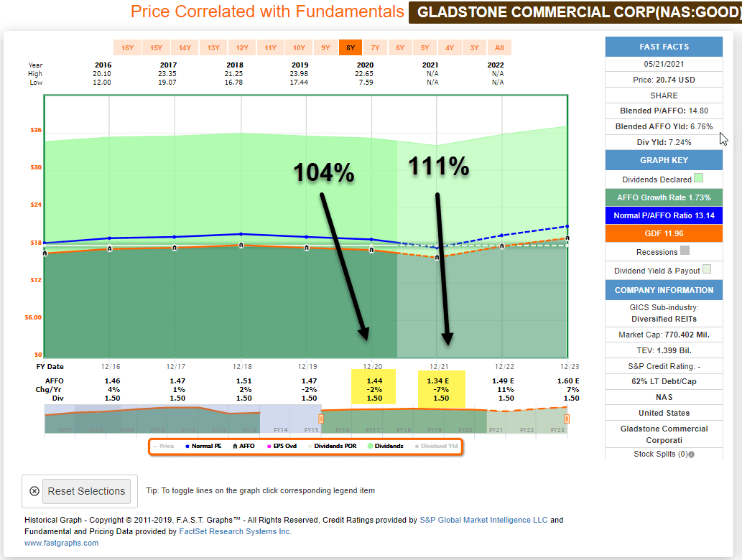
Task: Switch to the 16Y timeframe tab
Action: [x=128, y=47]
